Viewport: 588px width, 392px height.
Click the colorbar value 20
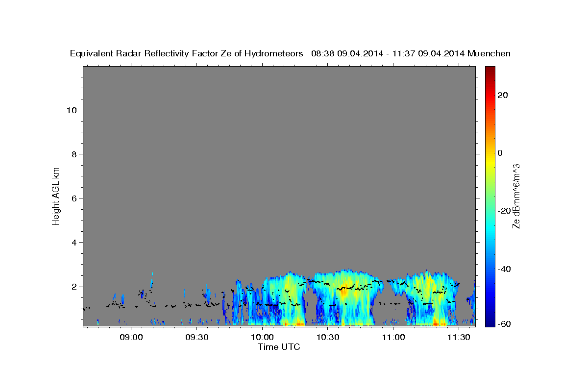coord(503,95)
